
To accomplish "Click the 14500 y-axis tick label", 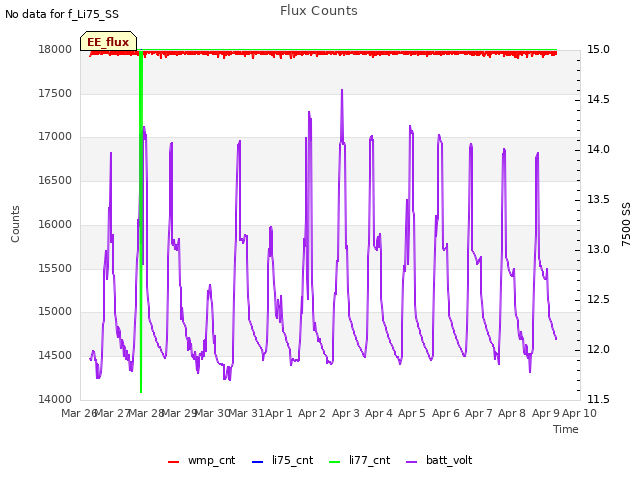I will (x=55, y=356).
